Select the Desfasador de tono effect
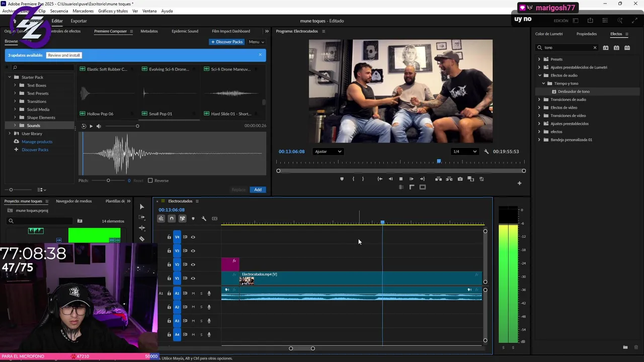The width and height of the screenshot is (644, 362). 574,92
